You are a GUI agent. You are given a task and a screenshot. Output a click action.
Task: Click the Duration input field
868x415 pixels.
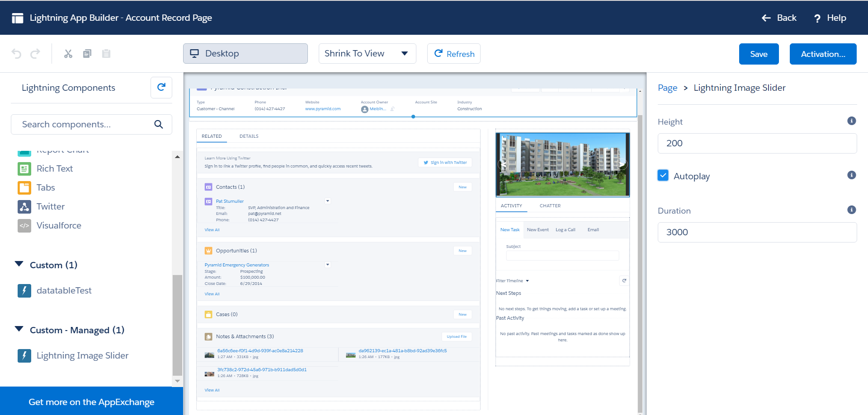click(757, 232)
